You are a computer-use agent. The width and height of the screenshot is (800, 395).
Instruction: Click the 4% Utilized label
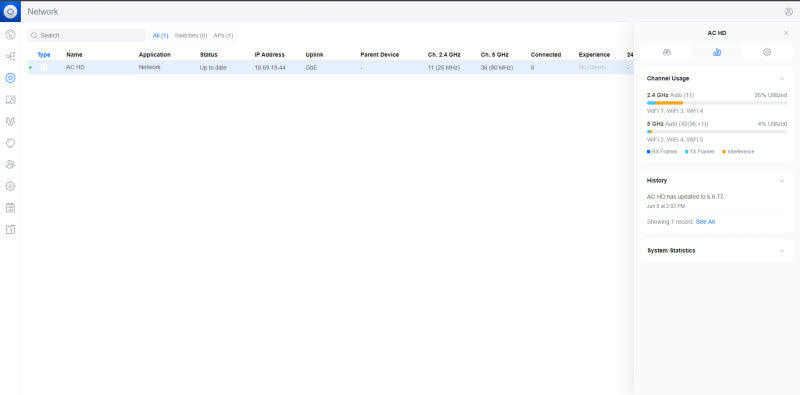tap(772, 124)
